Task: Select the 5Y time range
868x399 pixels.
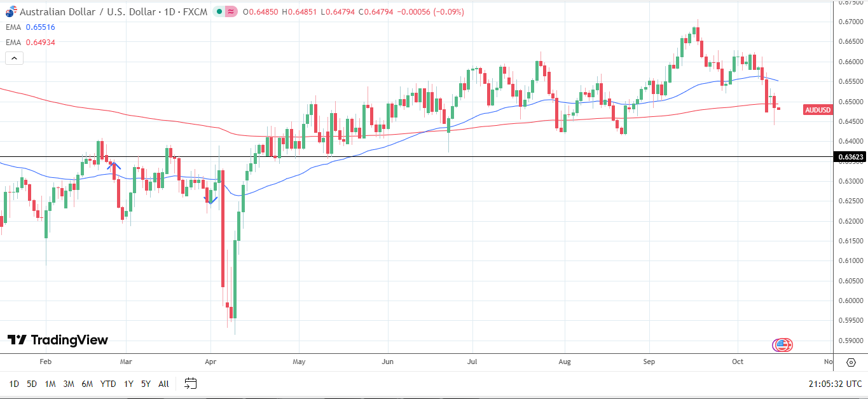Action: pos(146,384)
